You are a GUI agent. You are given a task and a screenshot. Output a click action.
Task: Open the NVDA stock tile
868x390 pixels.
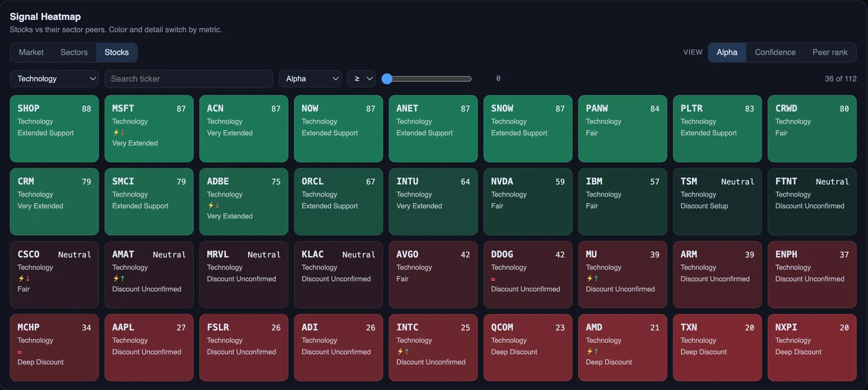528,202
